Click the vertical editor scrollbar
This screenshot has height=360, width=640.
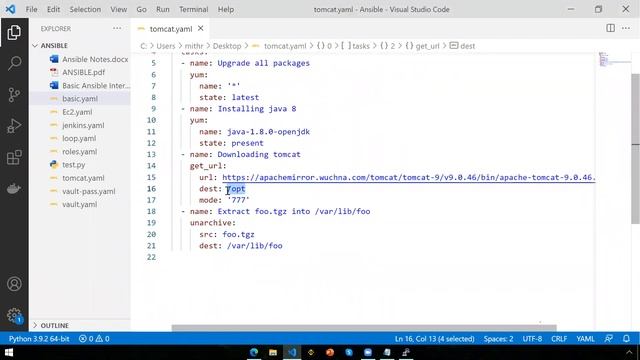pos(636,149)
